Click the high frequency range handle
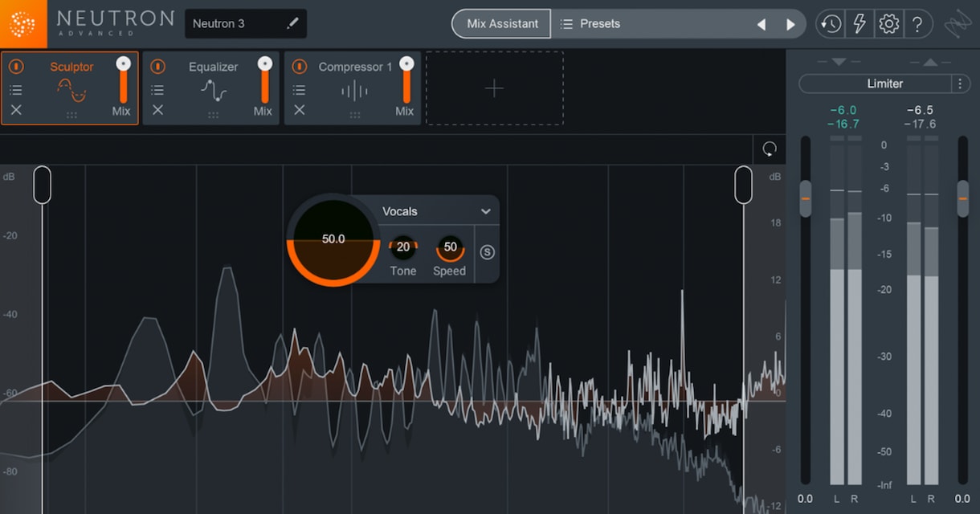Screen dimensions: 980x514 743,185
